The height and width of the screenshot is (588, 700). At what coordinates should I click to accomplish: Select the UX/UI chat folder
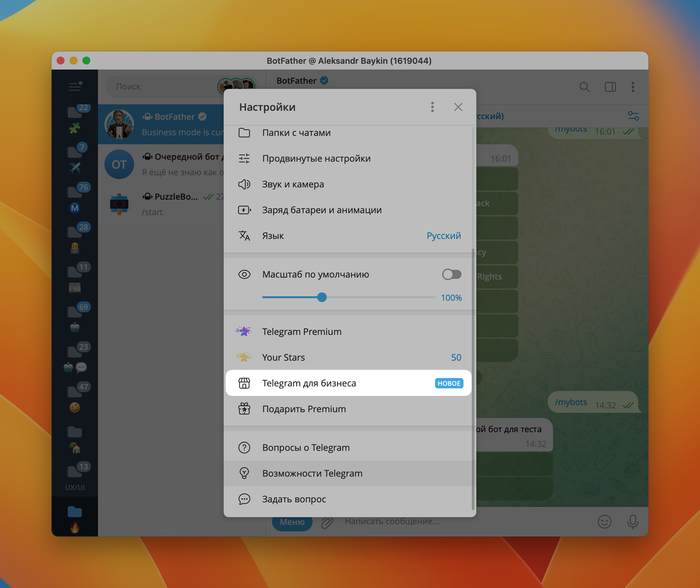pos(75,477)
